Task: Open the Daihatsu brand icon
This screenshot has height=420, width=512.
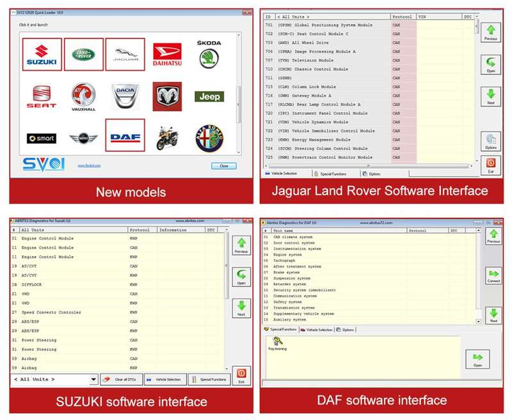Action: click(167, 54)
